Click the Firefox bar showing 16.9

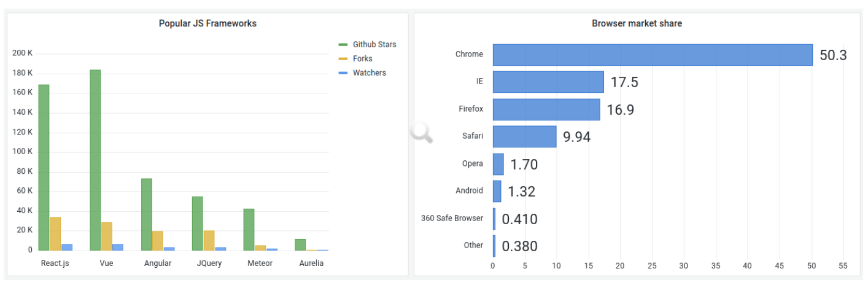pyautogui.click(x=546, y=109)
